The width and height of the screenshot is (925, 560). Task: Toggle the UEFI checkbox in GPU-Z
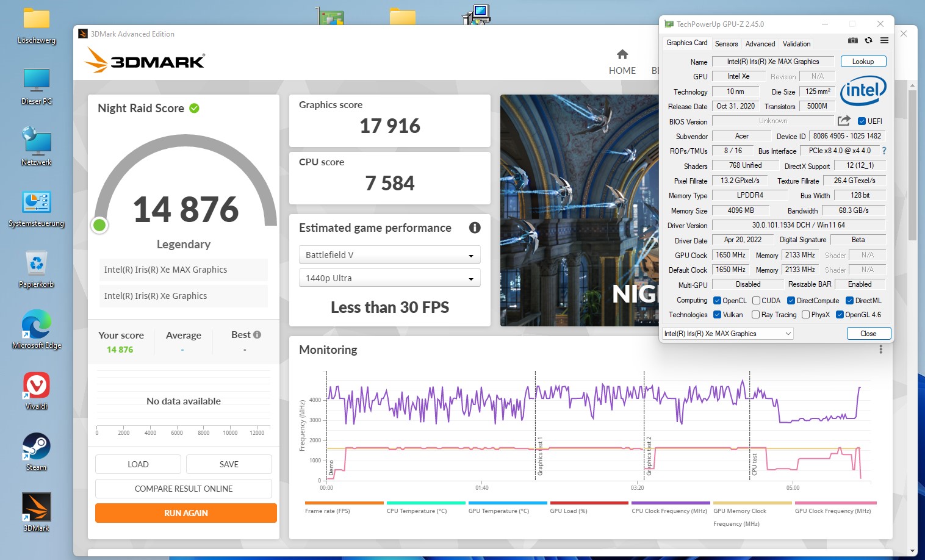point(862,121)
